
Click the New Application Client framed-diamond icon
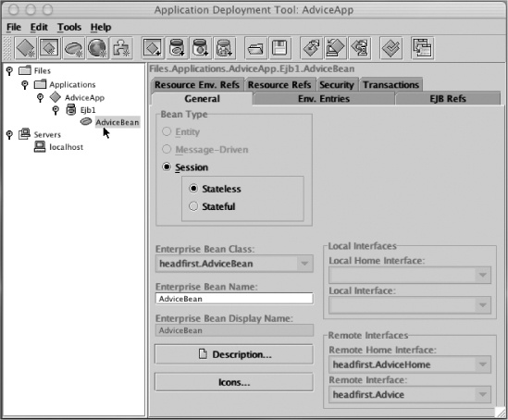tap(50, 48)
